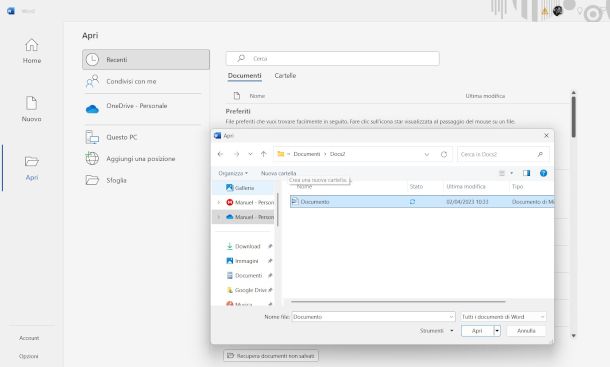Click the search magnifier in dialog

[540, 155]
